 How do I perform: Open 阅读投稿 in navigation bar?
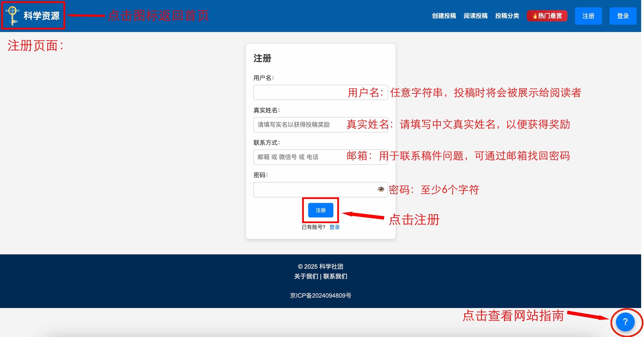click(x=476, y=16)
